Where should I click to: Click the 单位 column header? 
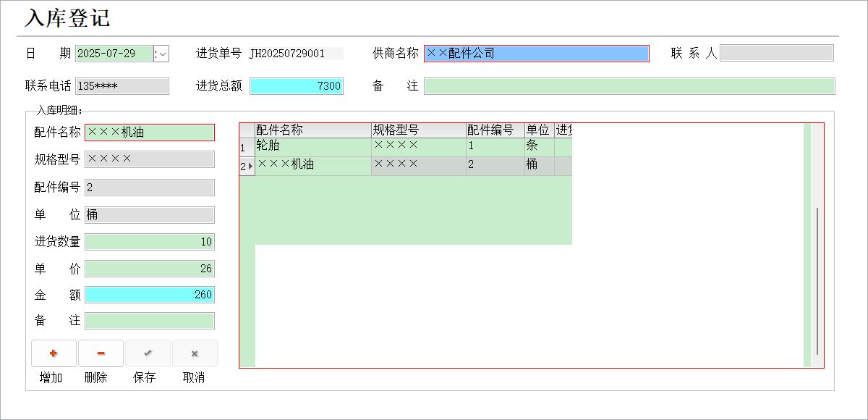pos(540,130)
